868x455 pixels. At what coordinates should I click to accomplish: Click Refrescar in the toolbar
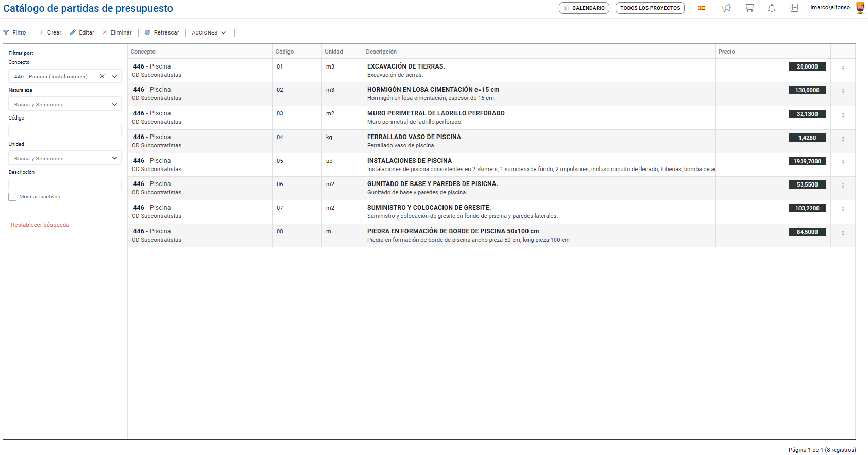[162, 32]
